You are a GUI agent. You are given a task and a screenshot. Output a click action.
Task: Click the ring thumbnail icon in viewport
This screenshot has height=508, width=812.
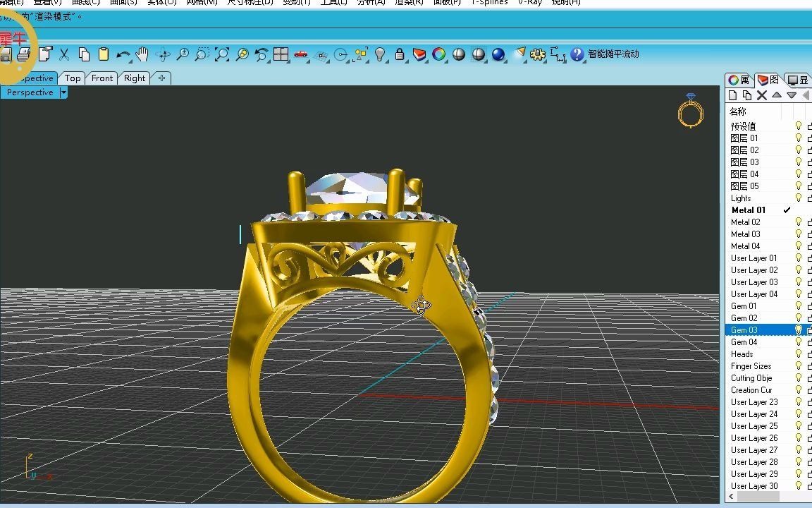click(x=690, y=110)
